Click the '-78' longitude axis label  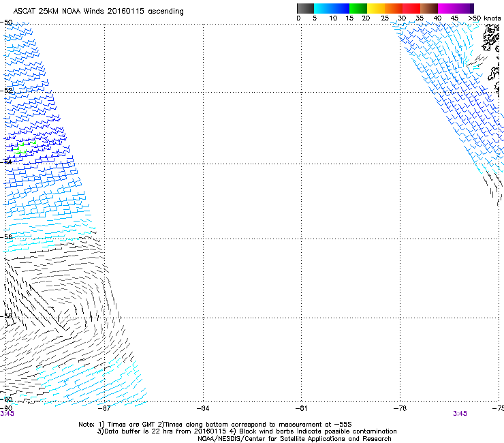pos(400,408)
